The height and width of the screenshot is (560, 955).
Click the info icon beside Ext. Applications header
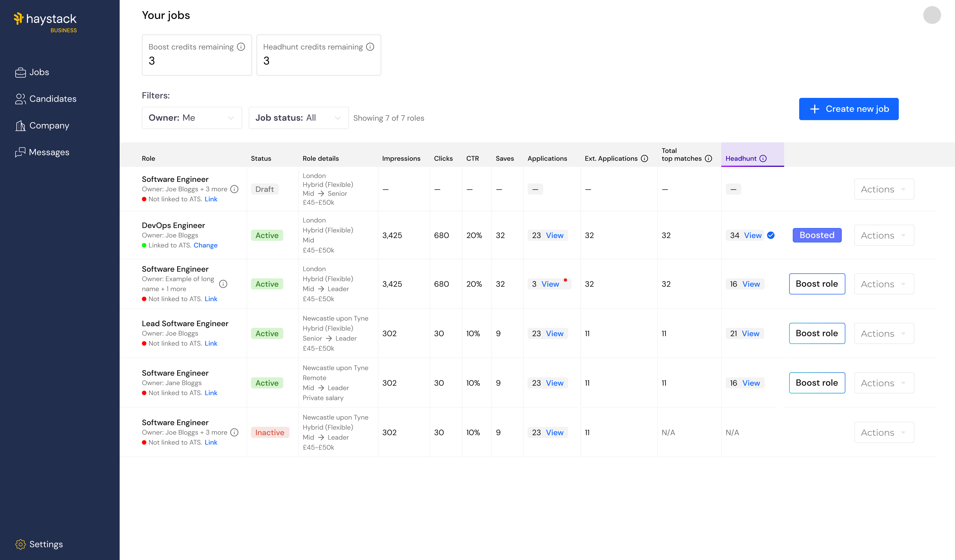point(645,159)
